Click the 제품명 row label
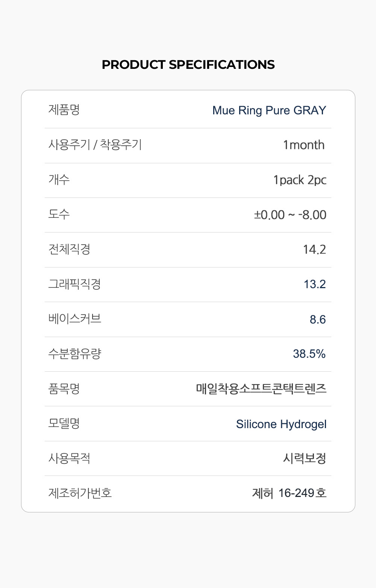Image resolution: width=376 pixels, height=588 pixels. coord(64,110)
